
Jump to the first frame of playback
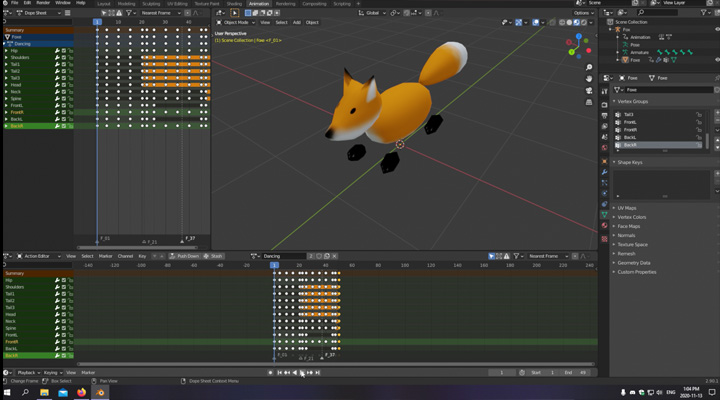coord(279,372)
